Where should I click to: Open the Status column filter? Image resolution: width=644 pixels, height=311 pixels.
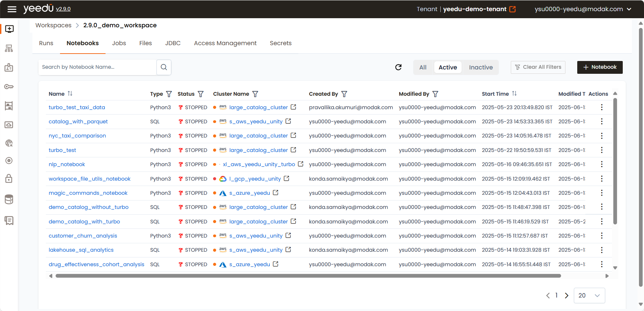[201, 94]
